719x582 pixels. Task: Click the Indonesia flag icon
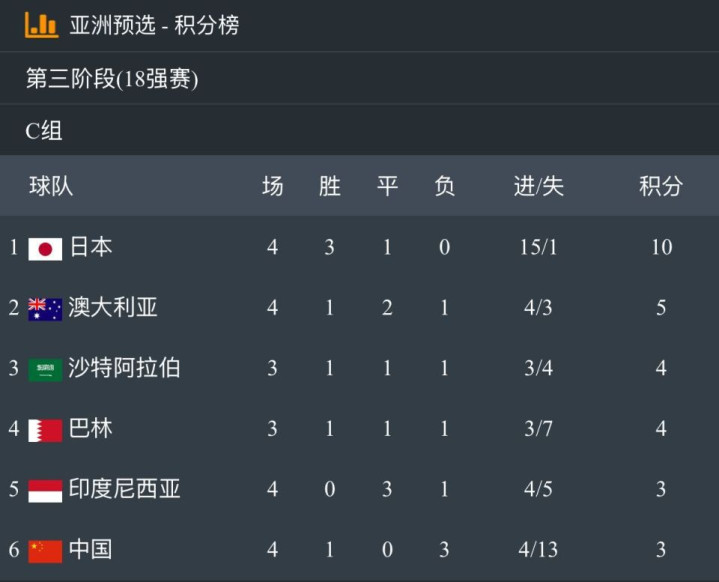pos(45,491)
